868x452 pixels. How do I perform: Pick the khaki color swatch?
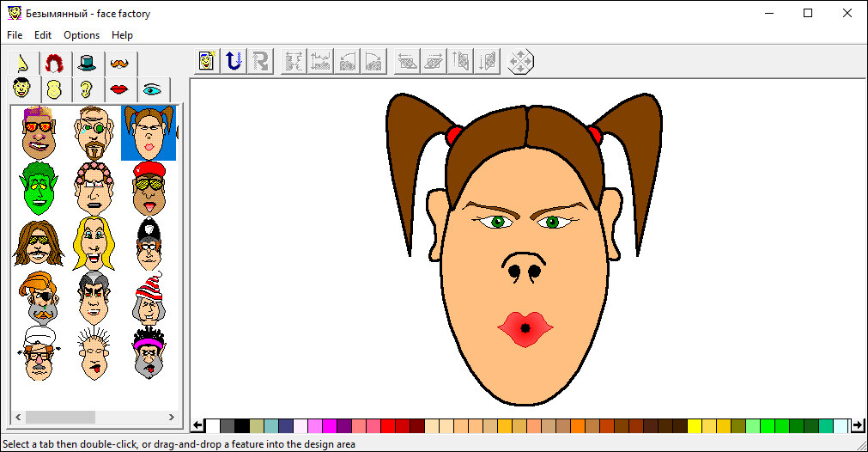(257, 426)
